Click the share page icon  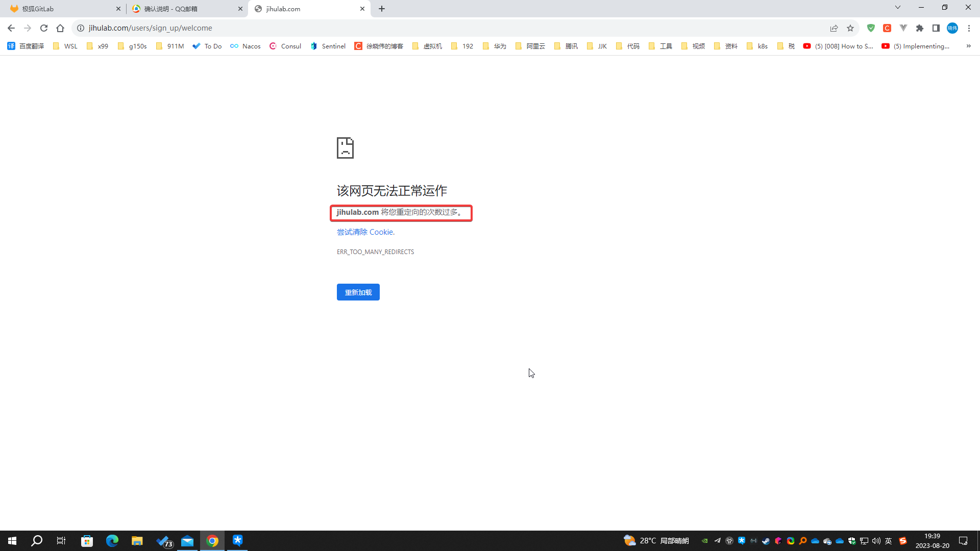(834, 28)
